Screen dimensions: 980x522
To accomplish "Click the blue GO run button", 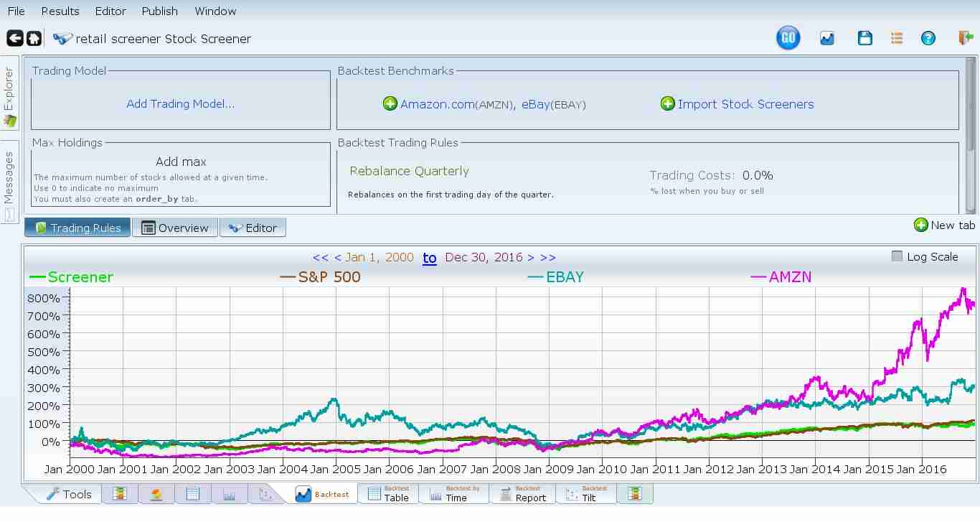I will click(x=788, y=38).
